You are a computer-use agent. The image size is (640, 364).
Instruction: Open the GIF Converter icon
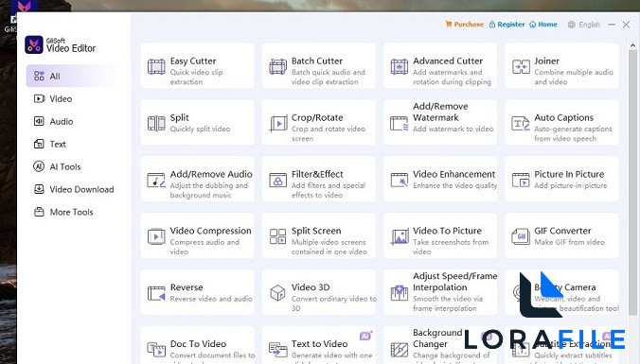point(521,236)
